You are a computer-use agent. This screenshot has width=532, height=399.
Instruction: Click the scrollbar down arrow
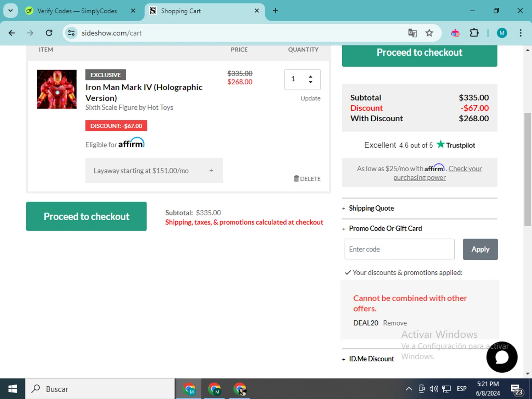coord(528,373)
